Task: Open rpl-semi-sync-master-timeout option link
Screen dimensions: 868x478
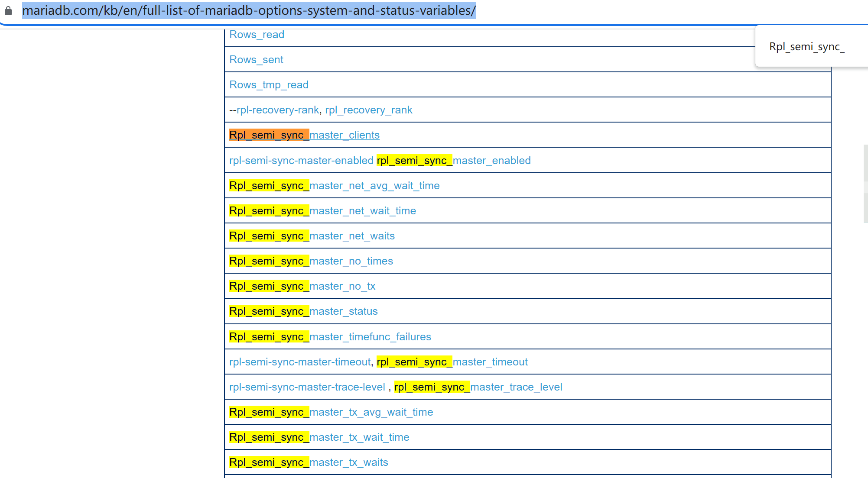Action: tap(299, 362)
